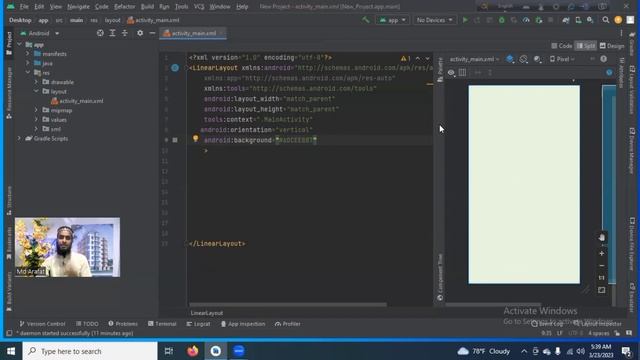Open the Navigate menu
Screen dimensions: 640x360
coord(78,7)
